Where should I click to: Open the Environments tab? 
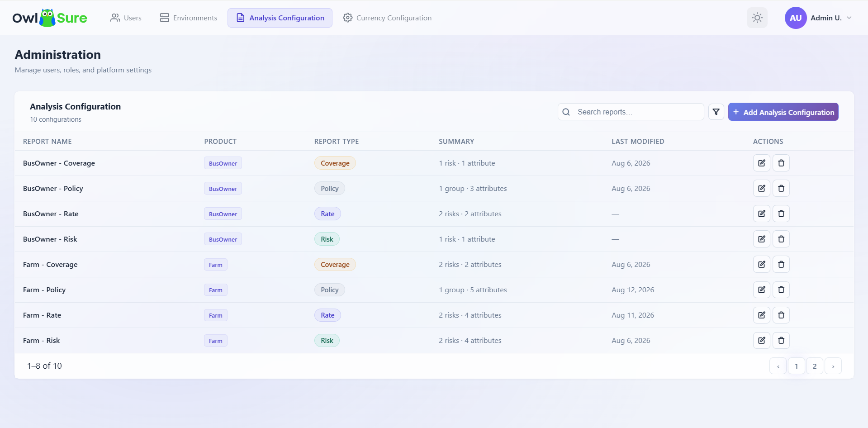pyautogui.click(x=189, y=18)
